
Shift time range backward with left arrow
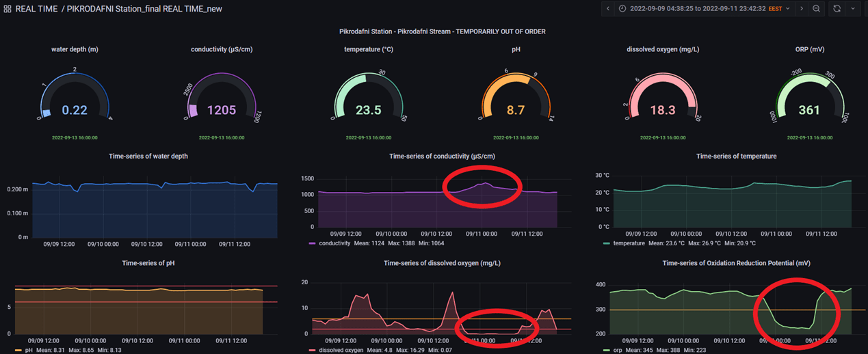pyautogui.click(x=607, y=9)
